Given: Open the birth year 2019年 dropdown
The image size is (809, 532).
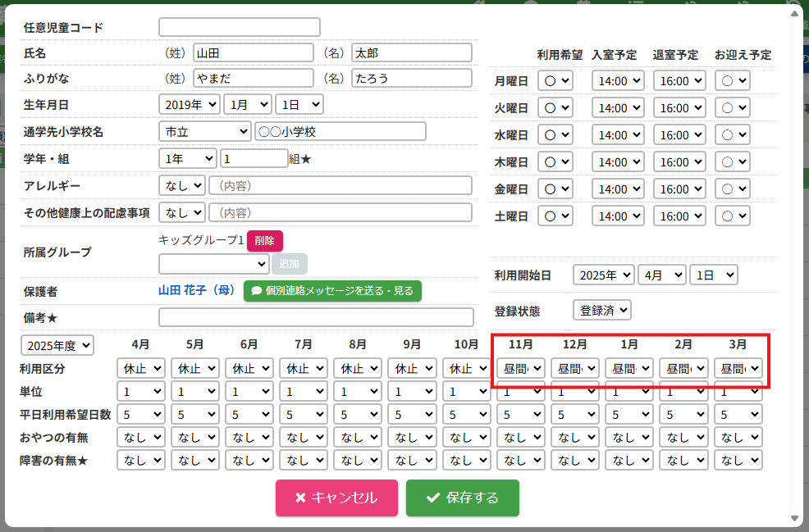Looking at the screenshot, I should (190, 105).
